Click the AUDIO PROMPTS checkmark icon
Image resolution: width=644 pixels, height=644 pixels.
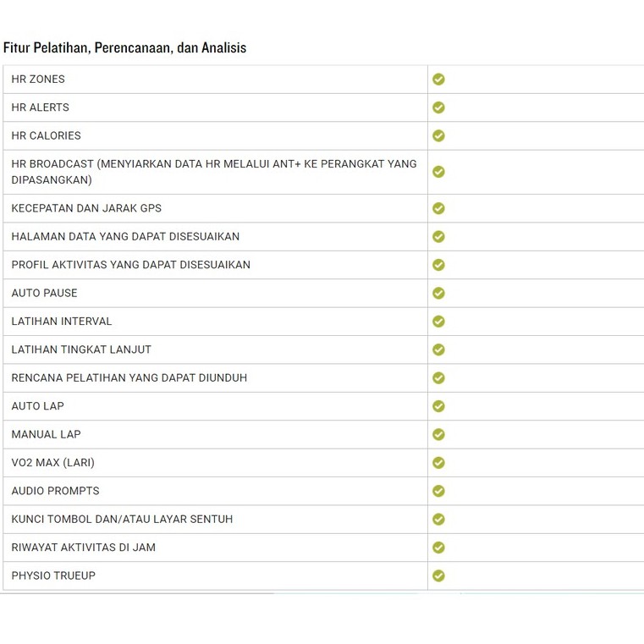point(438,491)
